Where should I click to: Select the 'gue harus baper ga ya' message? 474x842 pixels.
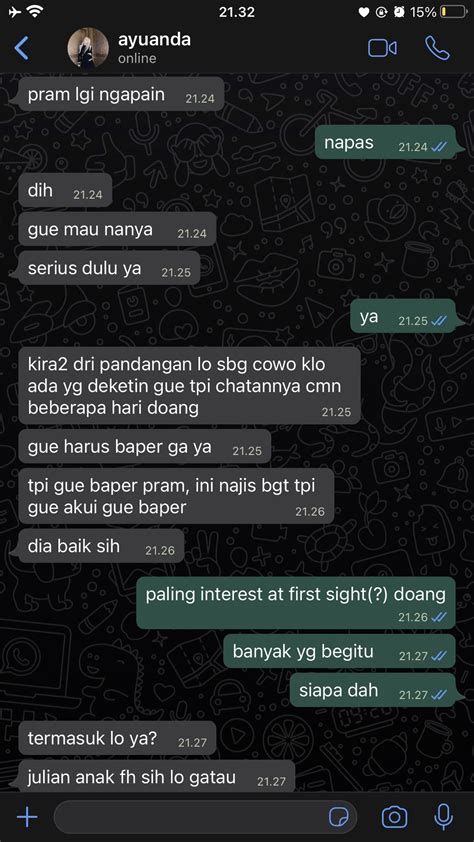(145, 446)
